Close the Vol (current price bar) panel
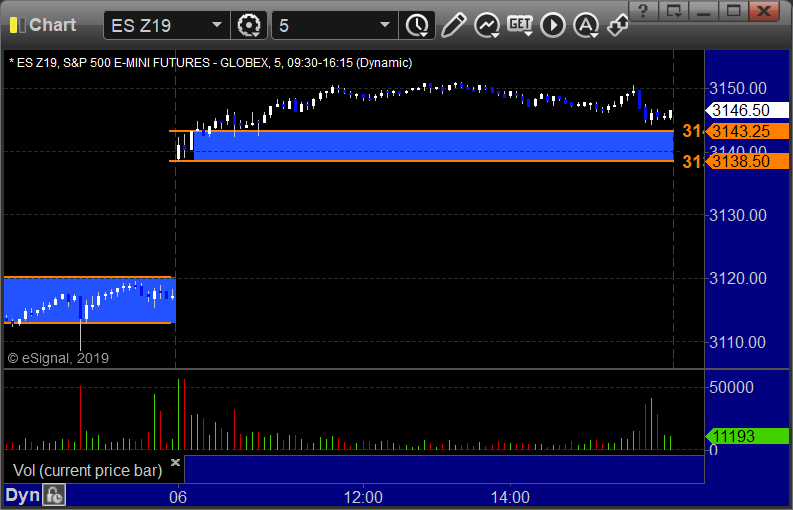The width and height of the screenshot is (793, 510). 175,462
